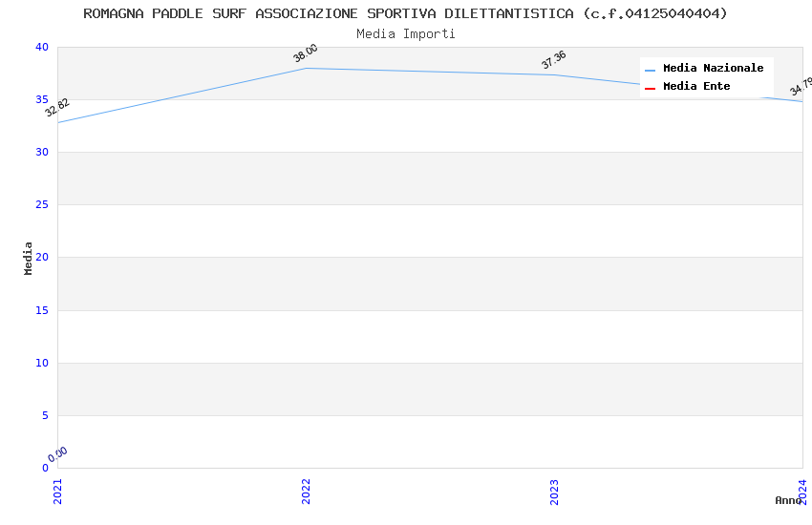Click the 0.00 data label near origin
812x525 pixels.
57,454
